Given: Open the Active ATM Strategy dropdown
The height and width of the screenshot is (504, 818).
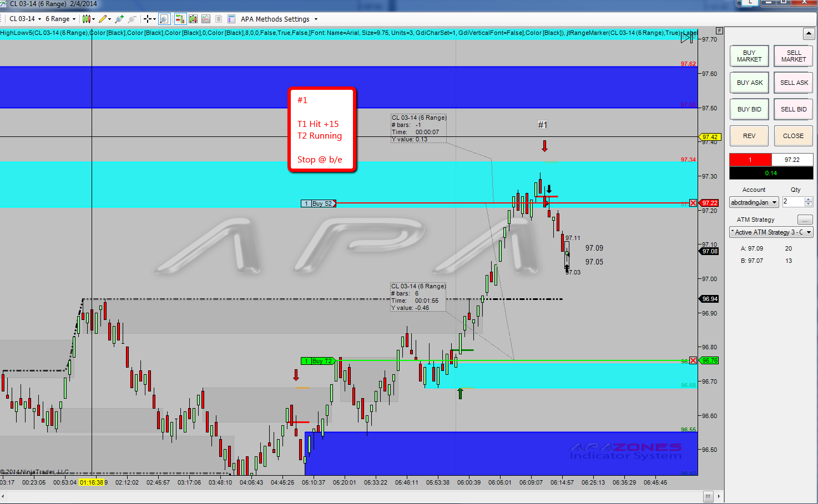Looking at the screenshot, I should 771,232.
